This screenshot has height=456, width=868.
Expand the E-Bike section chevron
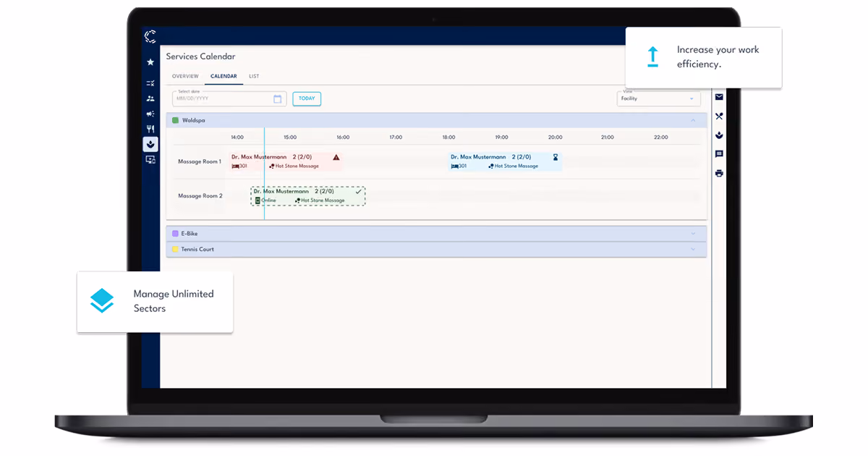pos(693,234)
